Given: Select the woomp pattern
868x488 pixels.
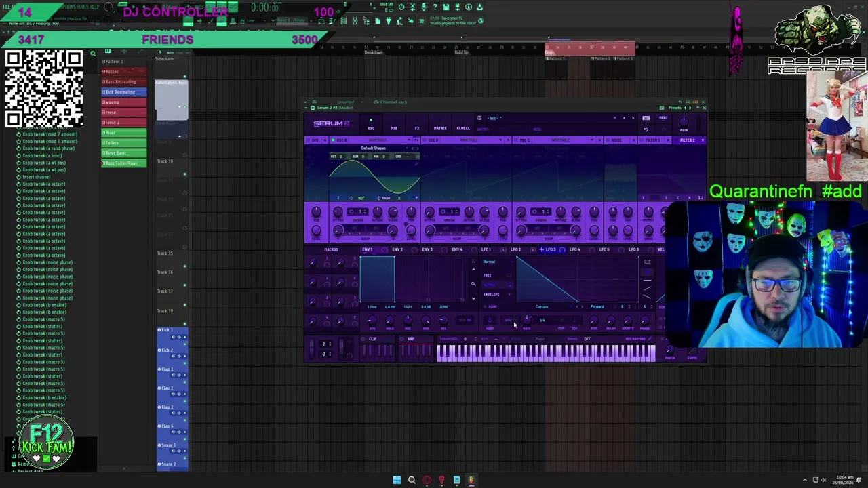Looking at the screenshot, I should click(x=124, y=102).
